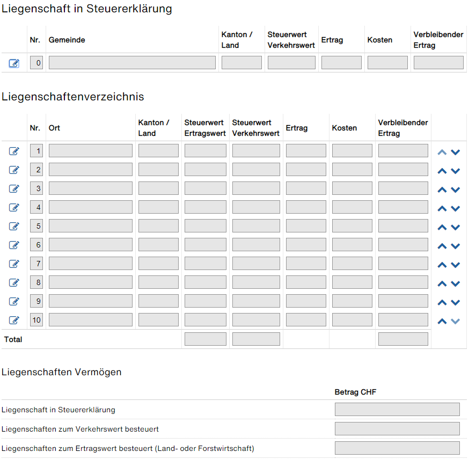Screen dimensions: 476x459
Task: Move row 4 down
Action: (456, 209)
